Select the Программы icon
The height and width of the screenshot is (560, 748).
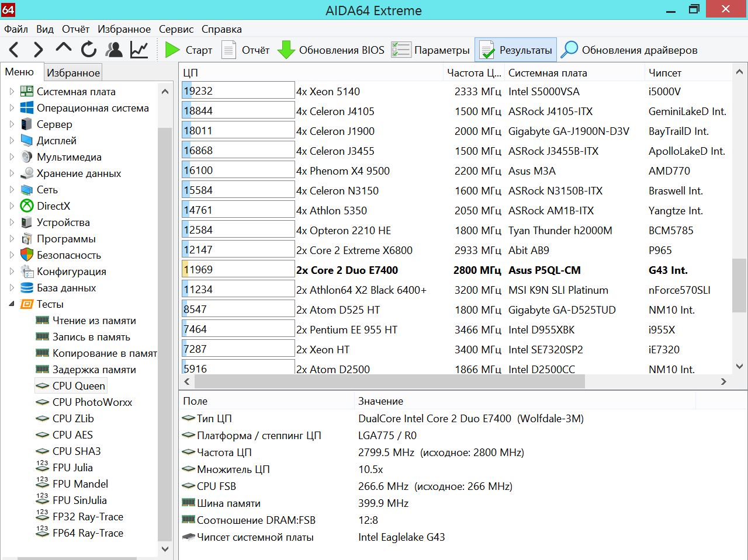tap(27, 238)
